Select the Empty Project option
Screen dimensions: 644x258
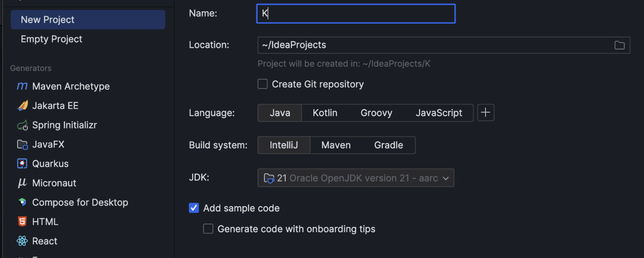(x=52, y=39)
